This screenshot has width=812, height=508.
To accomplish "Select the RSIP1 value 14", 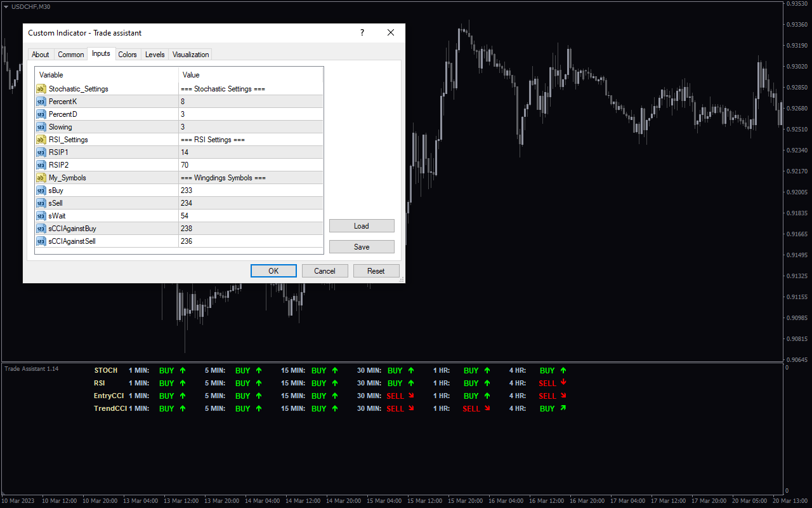I will coord(251,152).
